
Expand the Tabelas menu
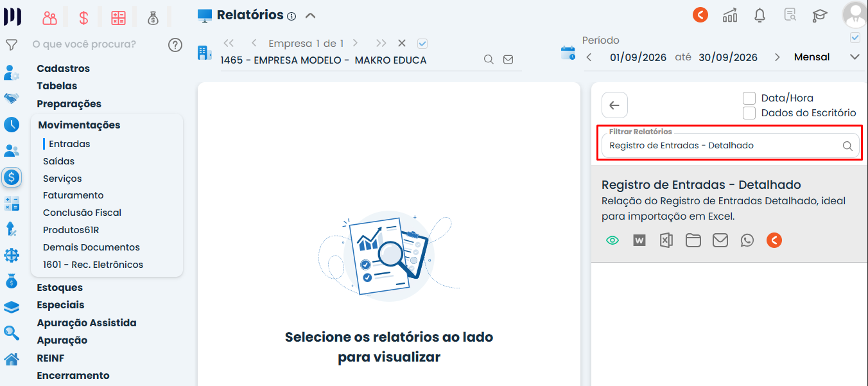coord(57,86)
